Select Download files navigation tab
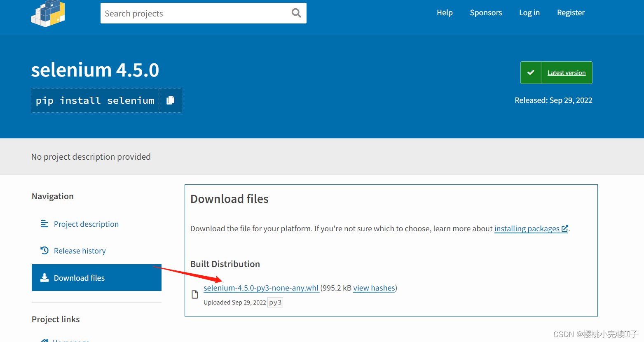Screen dimensions: 644x342 (x=96, y=278)
